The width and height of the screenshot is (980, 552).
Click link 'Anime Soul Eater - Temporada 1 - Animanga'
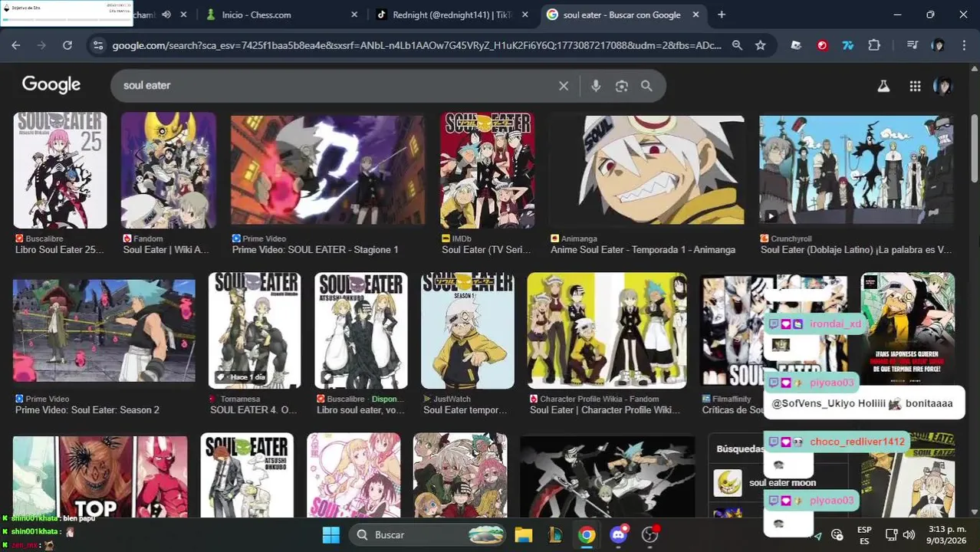[643, 250]
